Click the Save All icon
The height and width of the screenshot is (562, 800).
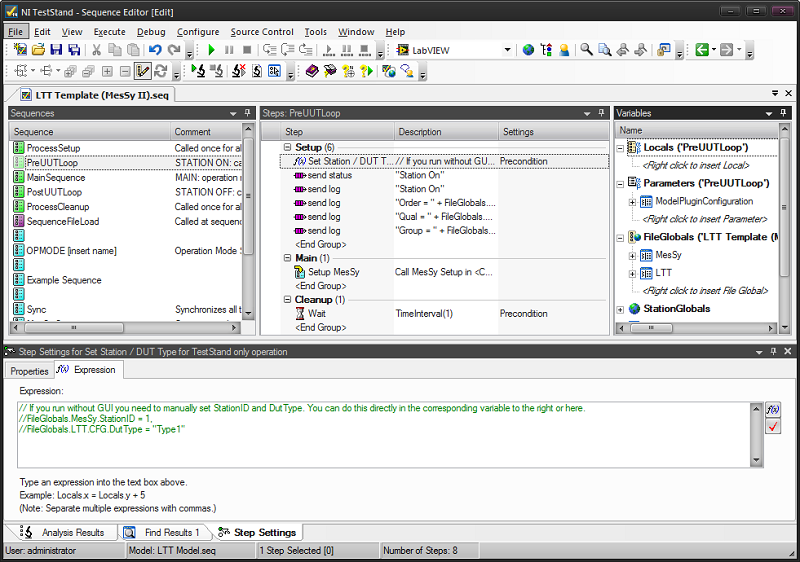(74, 49)
